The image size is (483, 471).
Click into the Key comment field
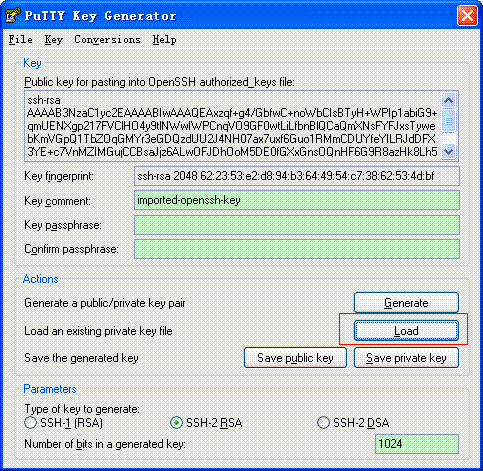(297, 200)
